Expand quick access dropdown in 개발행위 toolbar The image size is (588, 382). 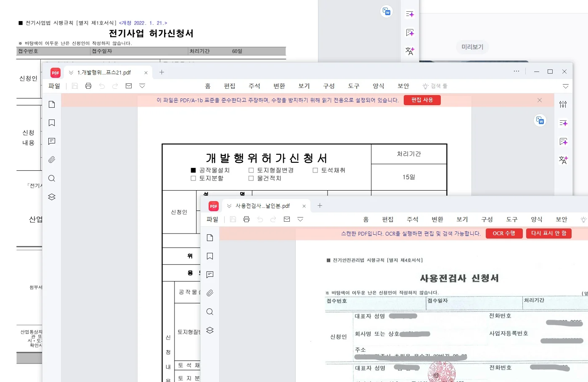(x=142, y=86)
